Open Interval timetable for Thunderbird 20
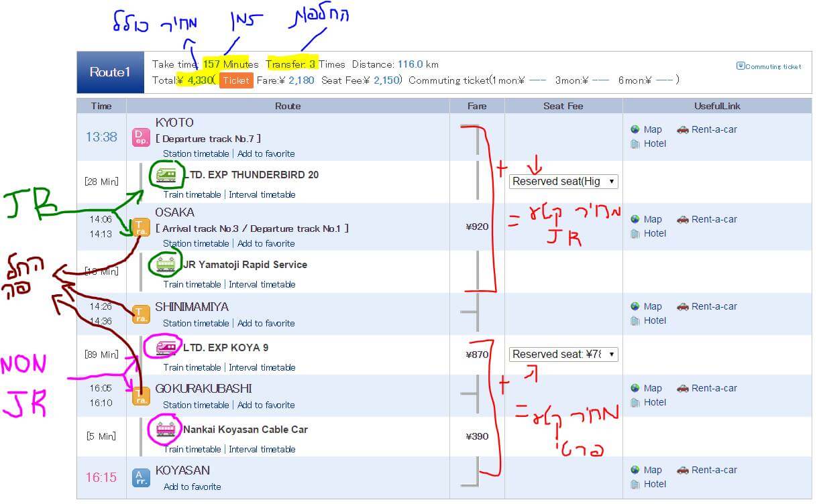The width and height of the screenshot is (817, 504). 262,194
